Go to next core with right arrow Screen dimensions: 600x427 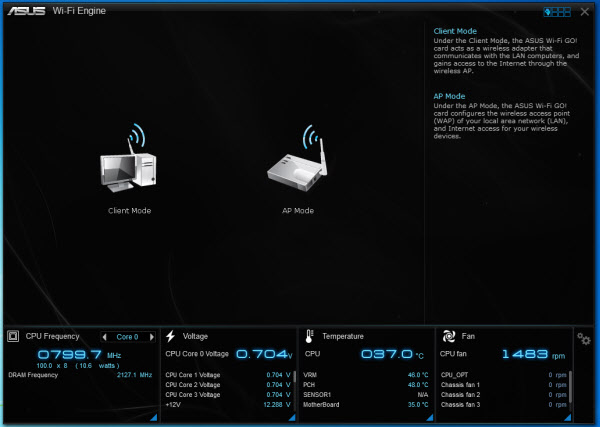[x=152, y=337]
